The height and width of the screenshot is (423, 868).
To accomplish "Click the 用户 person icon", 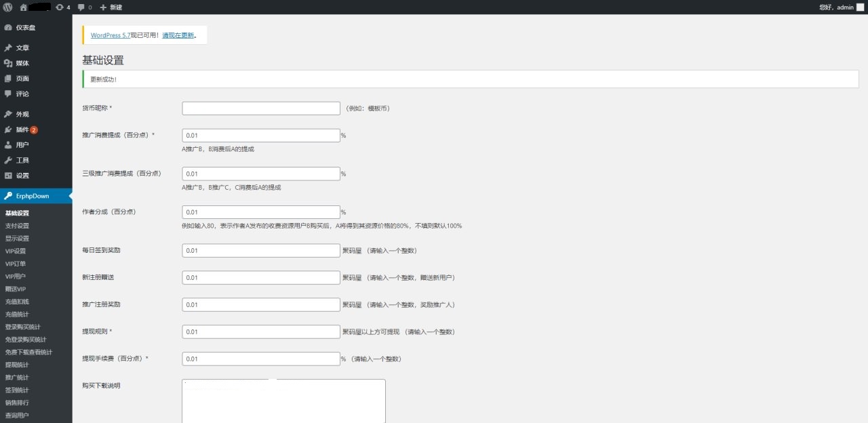I will [x=8, y=144].
